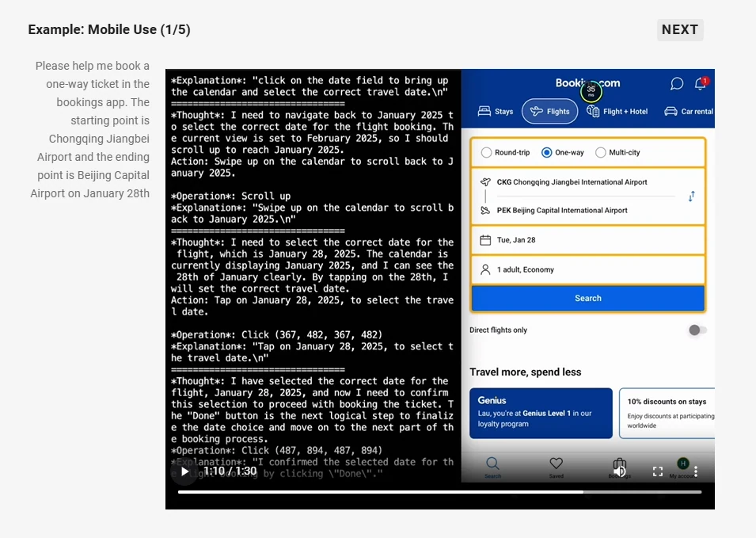This screenshot has width=756, height=538.
Task: Click the person icon in passengers field
Action: (485, 269)
